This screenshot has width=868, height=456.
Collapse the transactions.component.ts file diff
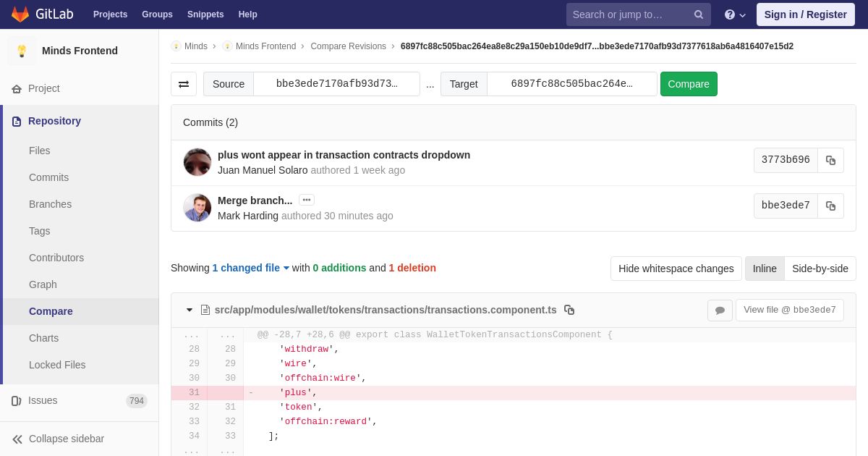(190, 310)
